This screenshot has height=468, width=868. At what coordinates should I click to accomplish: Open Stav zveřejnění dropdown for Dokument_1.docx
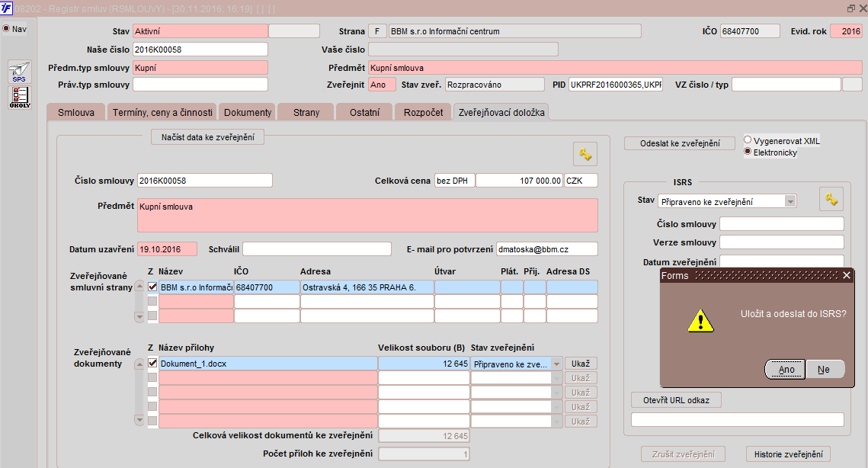[x=556, y=364]
